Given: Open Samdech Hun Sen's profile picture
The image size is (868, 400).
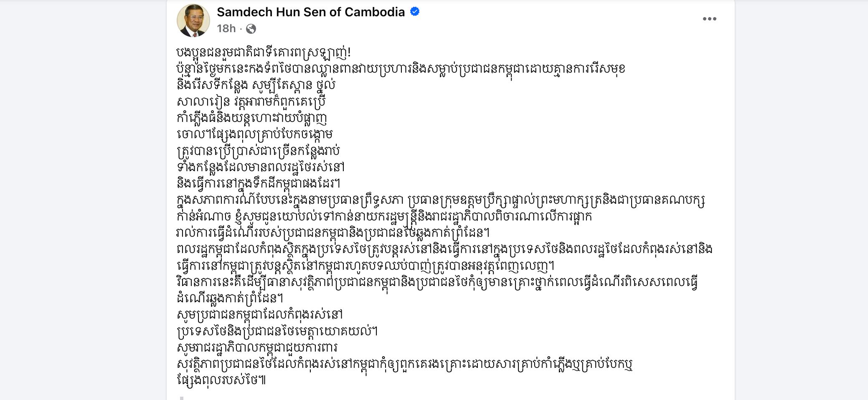Looking at the screenshot, I should tap(193, 20).
